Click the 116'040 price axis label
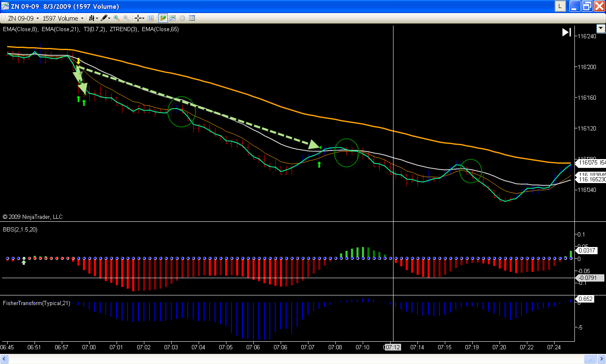The height and width of the screenshot is (364, 606). 587,190
